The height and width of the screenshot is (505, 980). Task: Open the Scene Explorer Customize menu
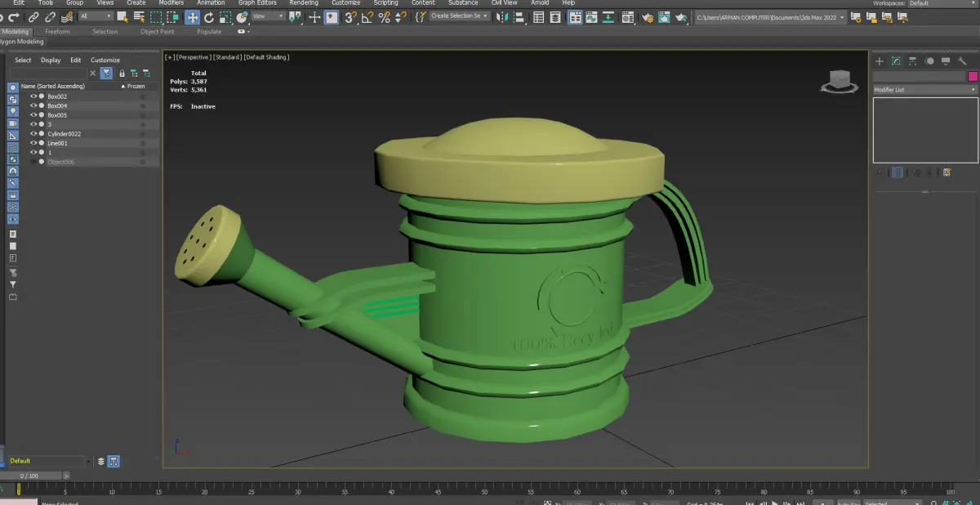[105, 60]
